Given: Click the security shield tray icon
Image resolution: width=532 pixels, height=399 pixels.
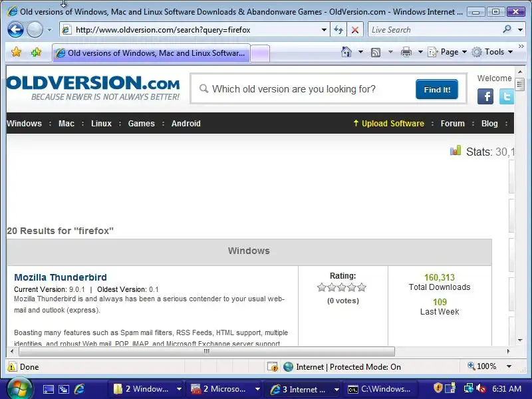Looking at the screenshot, I should pyautogui.click(x=438, y=388).
